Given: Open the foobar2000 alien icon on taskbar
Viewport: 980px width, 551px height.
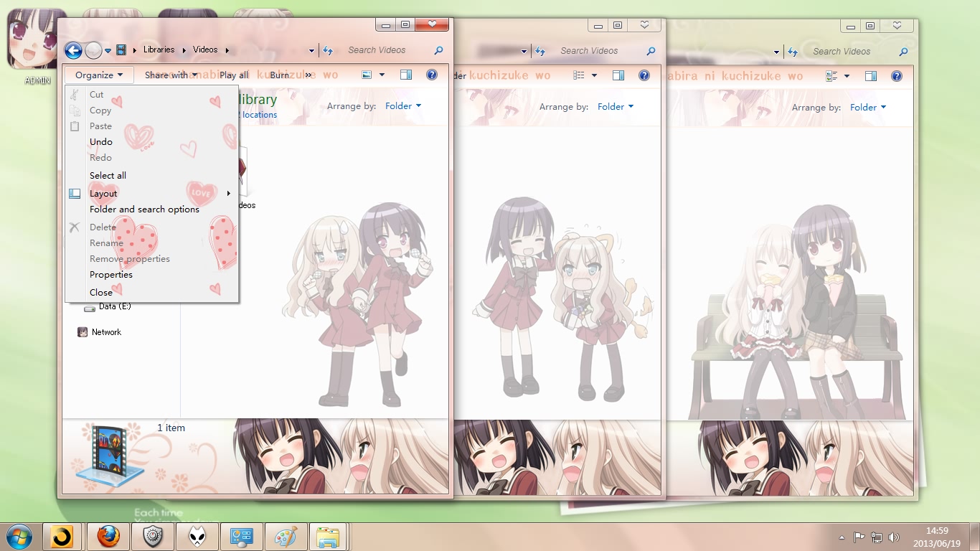Looking at the screenshot, I should [x=197, y=537].
